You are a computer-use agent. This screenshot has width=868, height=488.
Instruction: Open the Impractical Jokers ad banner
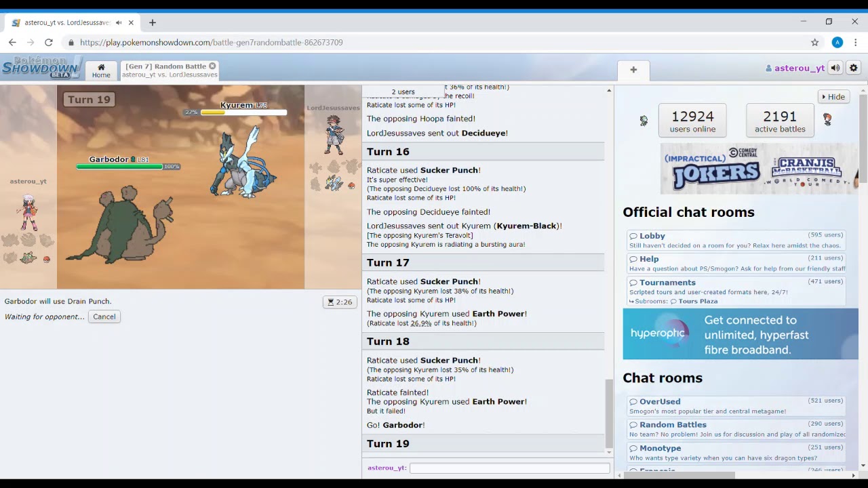coord(759,169)
